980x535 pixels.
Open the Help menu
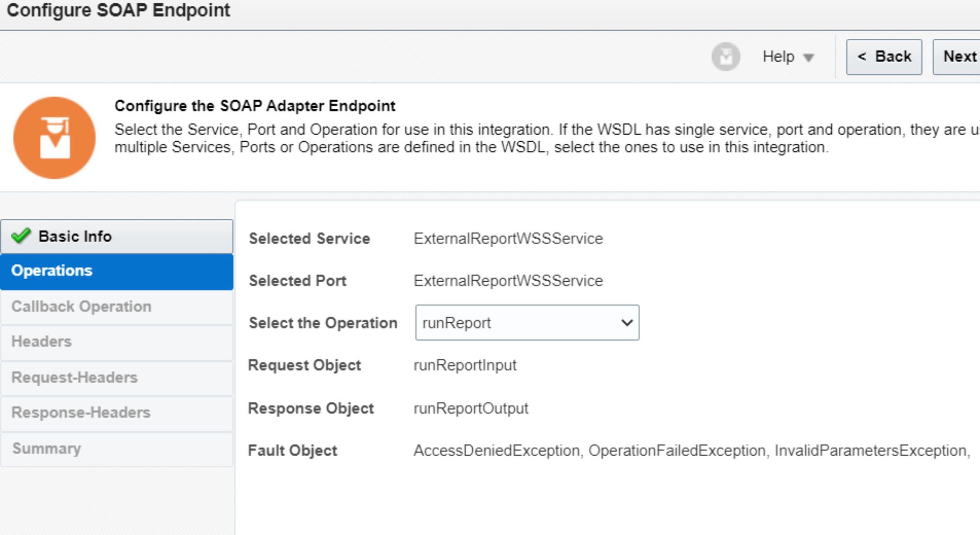[x=778, y=56]
